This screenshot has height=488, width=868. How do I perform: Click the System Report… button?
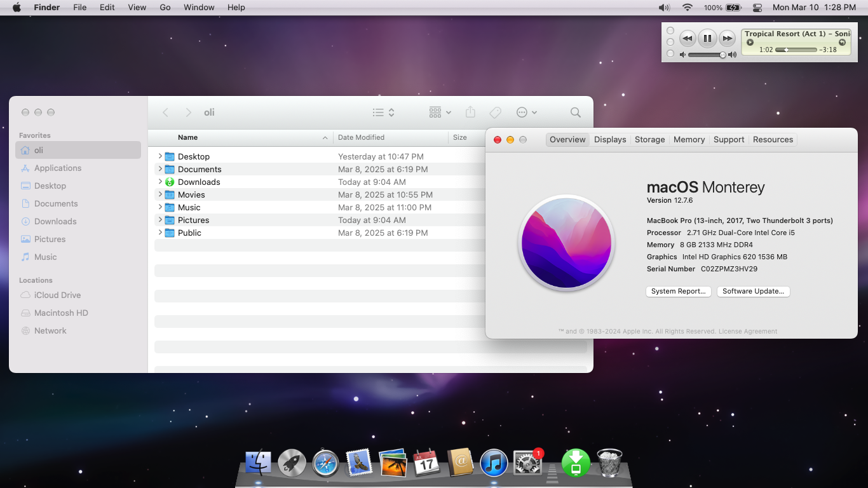point(679,292)
